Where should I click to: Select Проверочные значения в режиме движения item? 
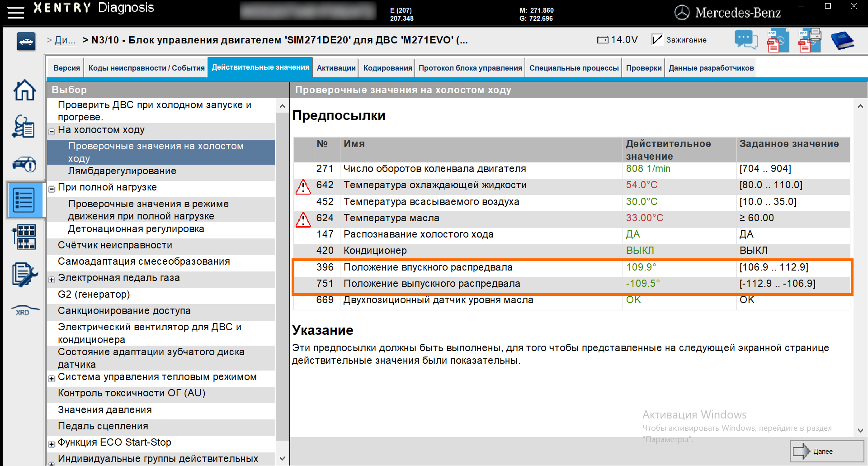(161, 210)
